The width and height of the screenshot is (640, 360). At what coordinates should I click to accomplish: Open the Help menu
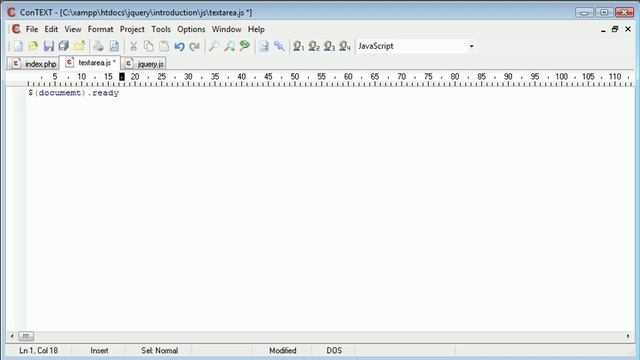(256, 29)
